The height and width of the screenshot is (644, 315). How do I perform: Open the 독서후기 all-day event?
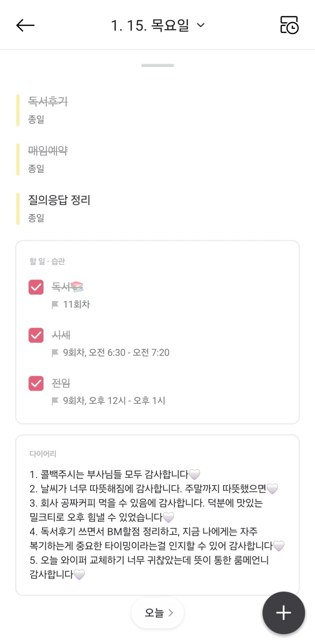(48, 101)
